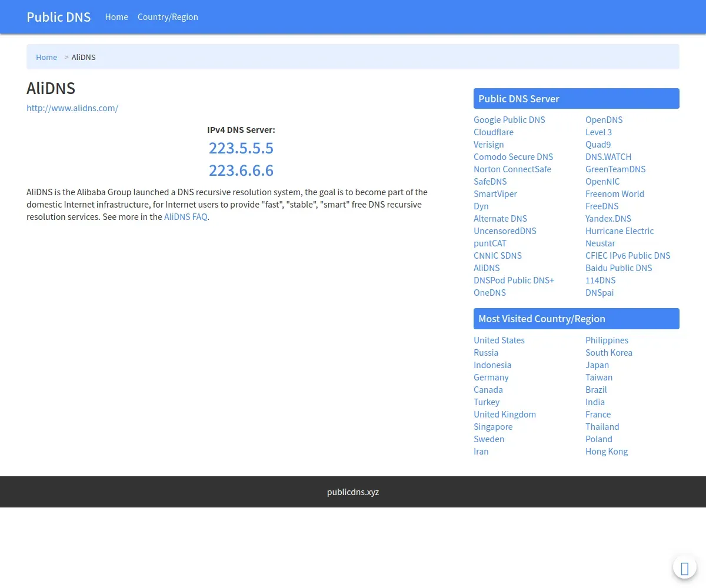Select AliDNS in the sidebar list
The width and height of the screenshot is (706, 588).
click(487, 268)
